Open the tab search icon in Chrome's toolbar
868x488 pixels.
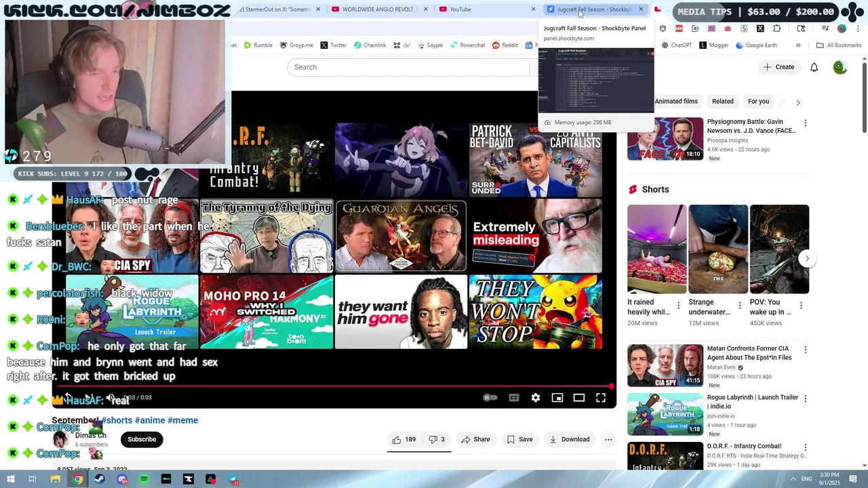(801, 28)
